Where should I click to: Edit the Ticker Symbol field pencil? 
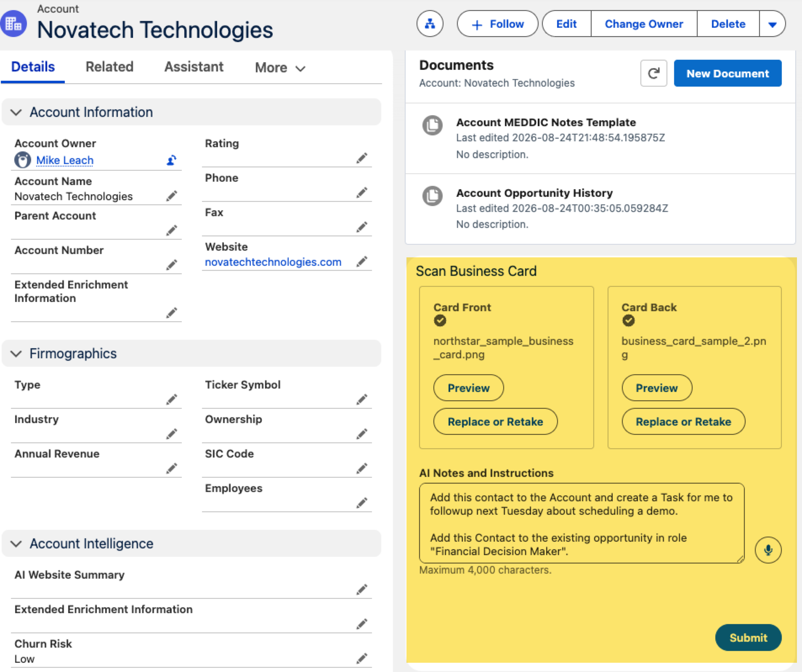click(362, 399)
